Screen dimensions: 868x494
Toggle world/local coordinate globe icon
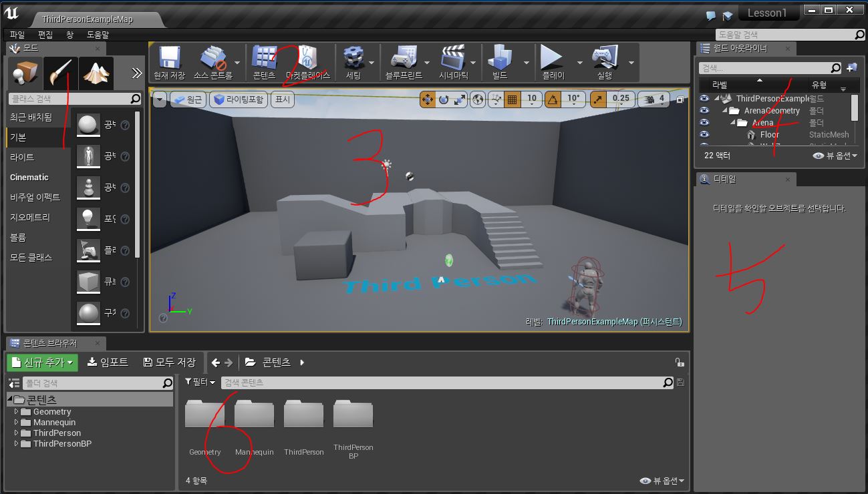(x=478, y=99)
